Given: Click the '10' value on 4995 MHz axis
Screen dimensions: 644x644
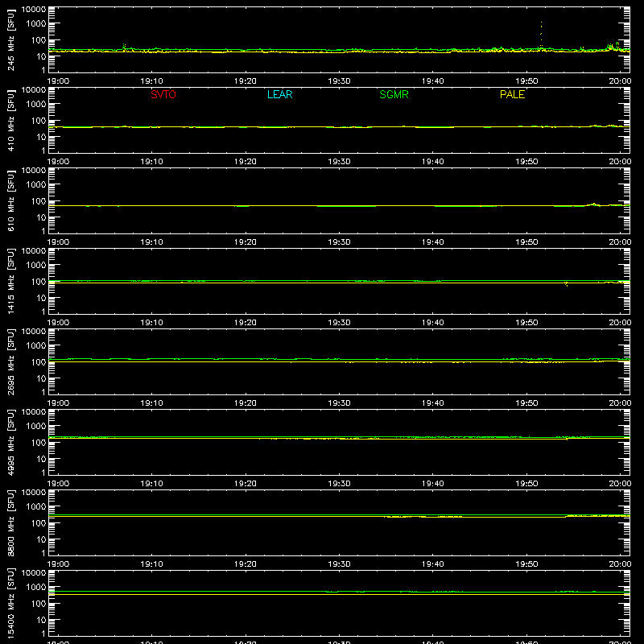Looking at the screenshot, I should click(x=41, y=459).
